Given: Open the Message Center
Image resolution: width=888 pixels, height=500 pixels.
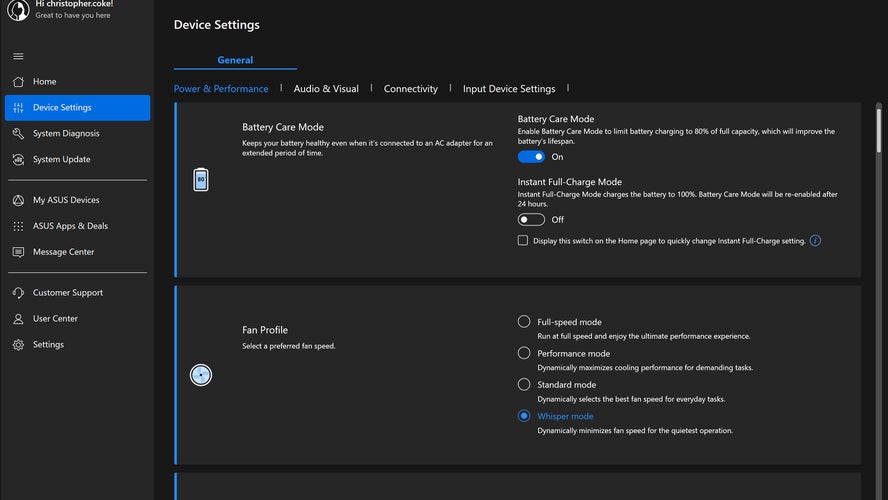Looking at the screenshot, I should pos(63,252).
